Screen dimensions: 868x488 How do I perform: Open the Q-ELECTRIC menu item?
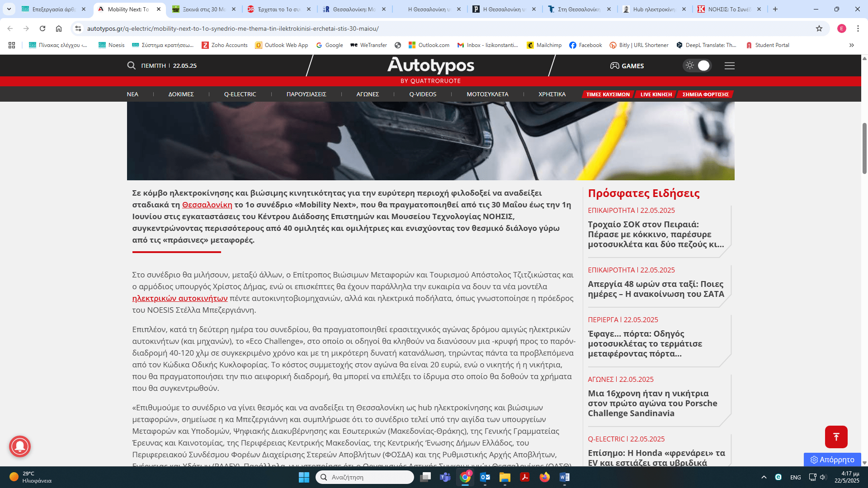point(240,94)
